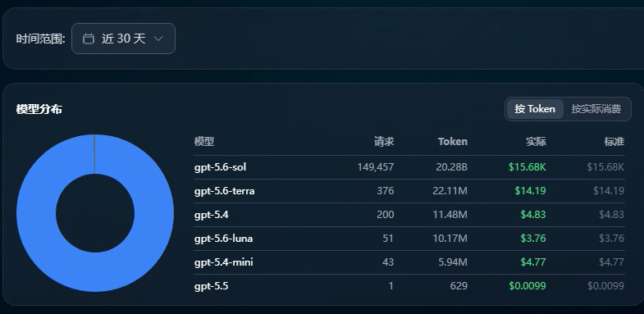
Task: Click the 实际 column header
Action: point(536,142)
